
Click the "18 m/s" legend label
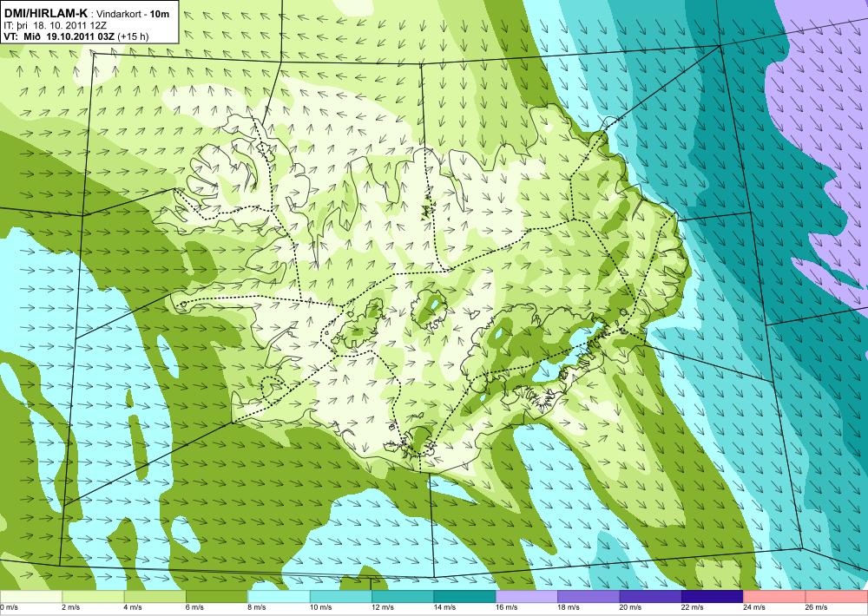pos(569,607)
